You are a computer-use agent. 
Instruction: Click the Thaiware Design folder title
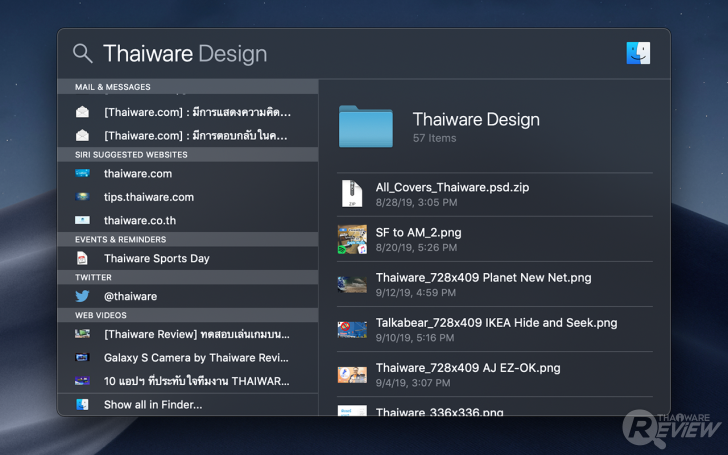pos(476,119)
